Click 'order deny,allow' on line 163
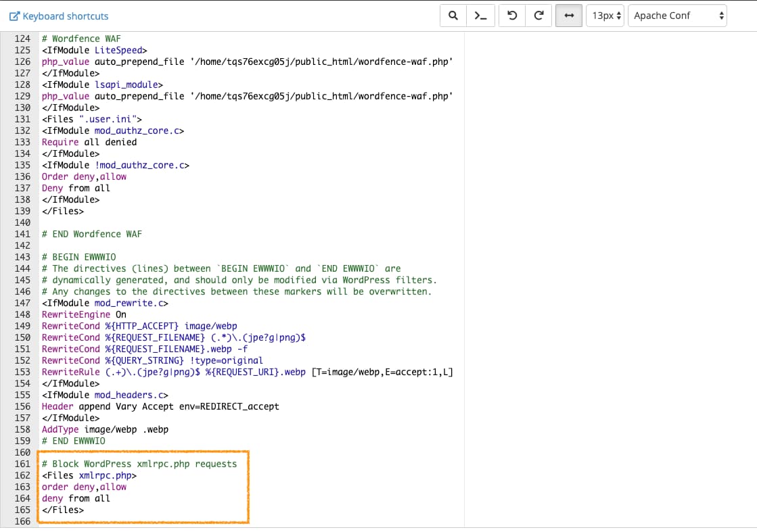The height and width of the screenshot is (532, 757). click(x=84, y=487)
